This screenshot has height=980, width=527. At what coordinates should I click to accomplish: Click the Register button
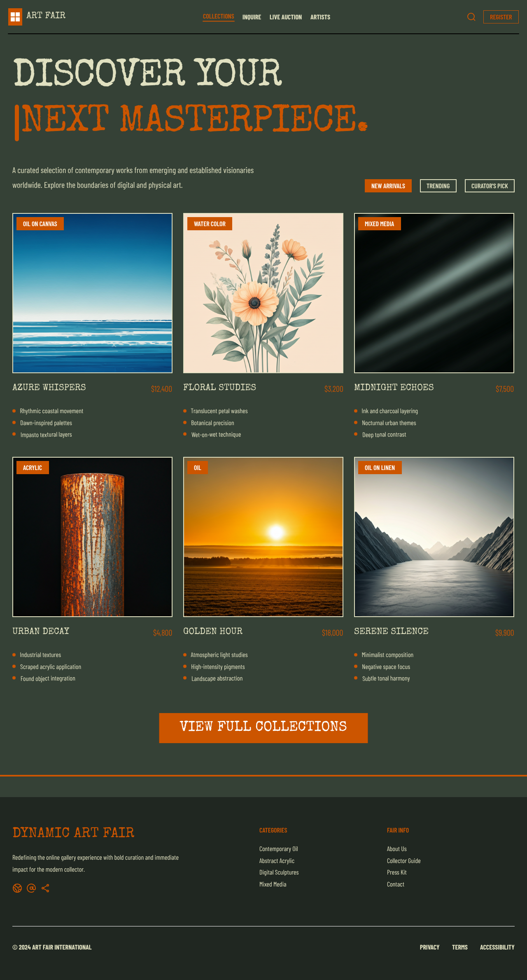501,17
